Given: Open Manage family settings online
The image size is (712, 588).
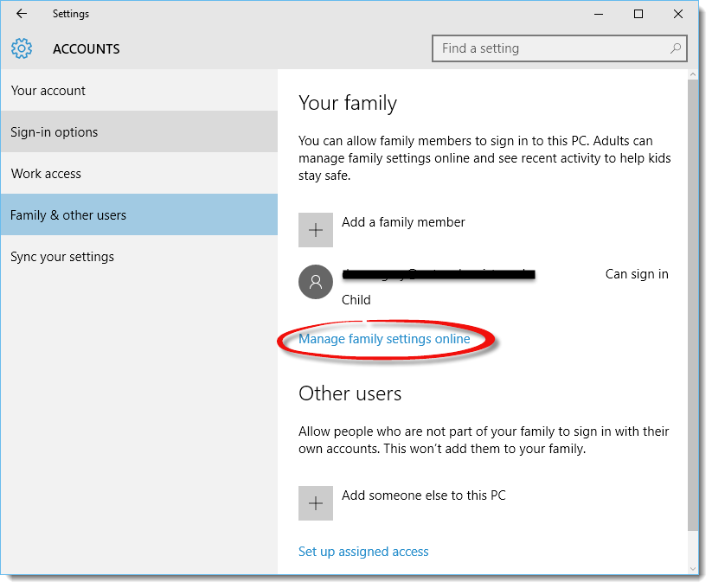Looking at the screenshot, I should (x=383, y=339).
